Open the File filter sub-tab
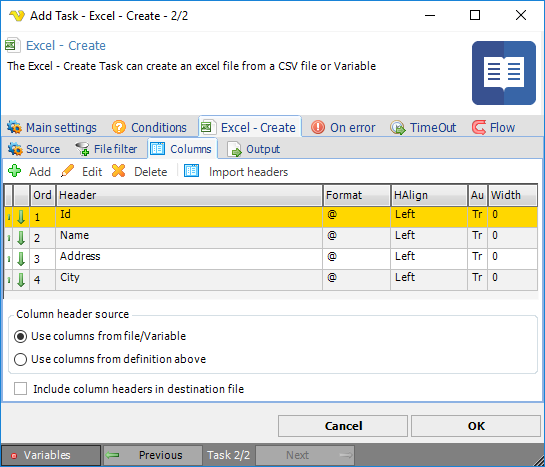This screenshot has height=467, width=545. tap(106, 149)
